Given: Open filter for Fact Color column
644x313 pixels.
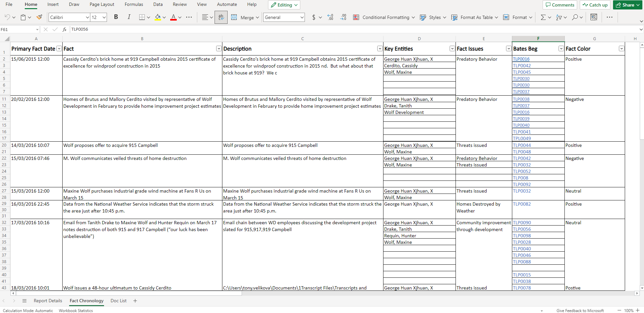Looking at the screenshot, I should click(x=621, y=49).
